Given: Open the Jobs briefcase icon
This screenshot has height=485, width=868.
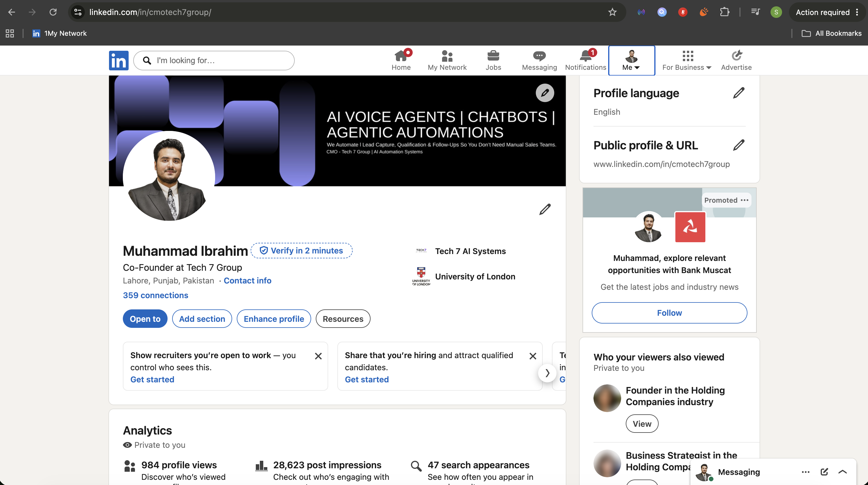Looking at the screenshot, I should pos(493,60).
